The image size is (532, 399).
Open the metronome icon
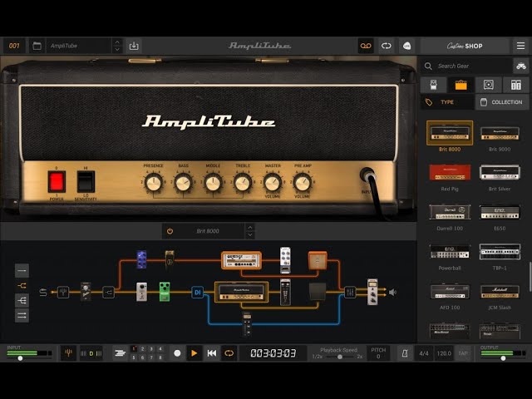point(405,353)
